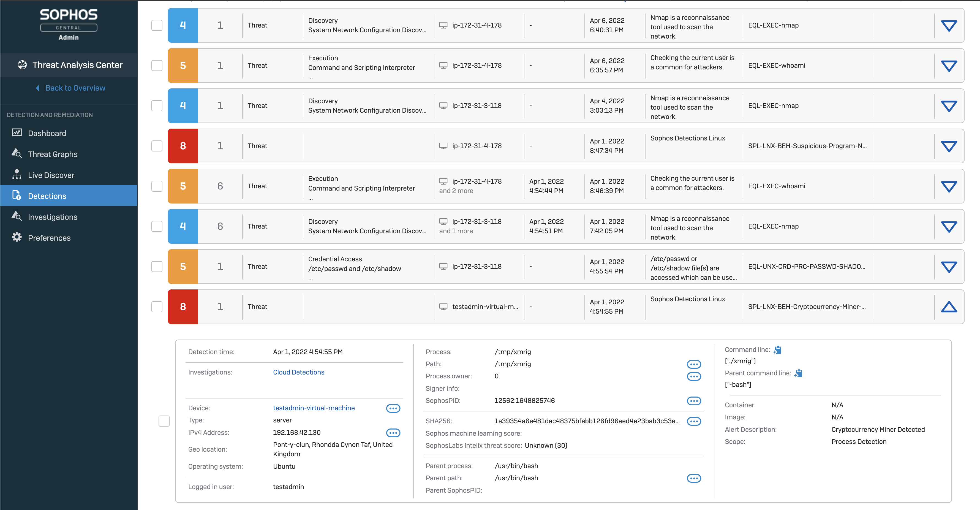Viewport: 980px width, 510px height.
Task: Copy the Command line value icon
Action: [777, 350]
